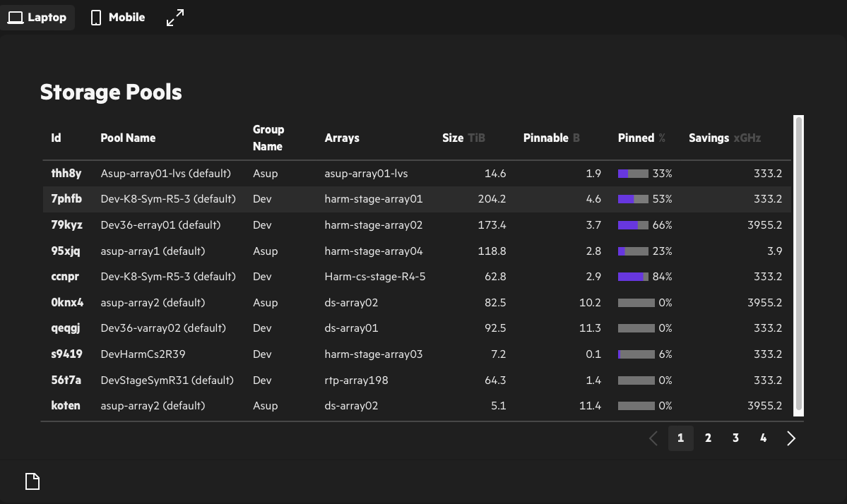Click the Savings xGHz column header

tap(724, 138)
